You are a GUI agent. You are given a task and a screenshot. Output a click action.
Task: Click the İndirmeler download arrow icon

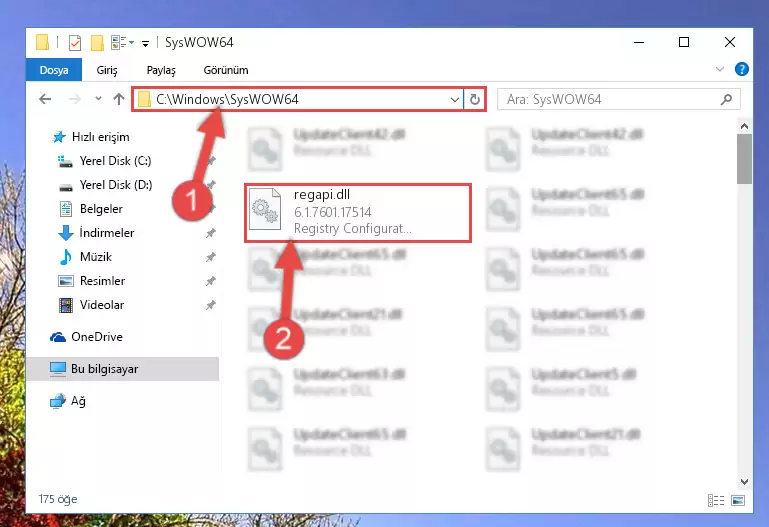coord(66,233)
